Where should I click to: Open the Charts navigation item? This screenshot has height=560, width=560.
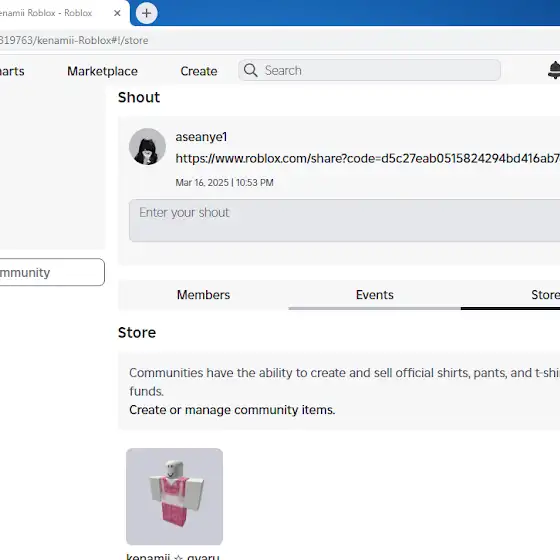tap(12, 71)
